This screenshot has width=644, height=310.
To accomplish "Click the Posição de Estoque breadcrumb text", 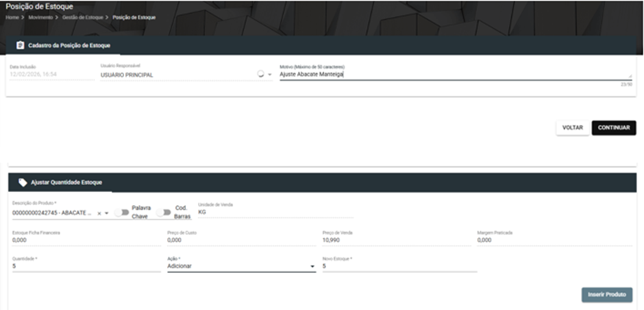I will pos(134,17).
